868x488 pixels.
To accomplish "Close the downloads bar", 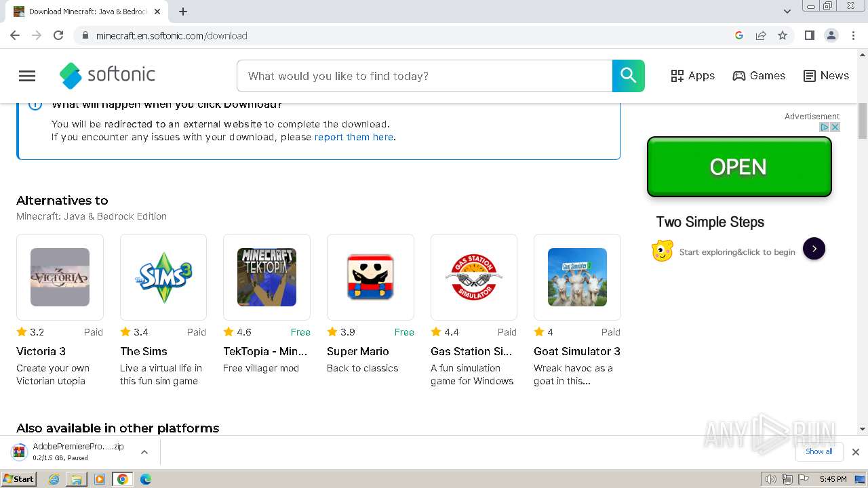I will (x=856, y=452).
